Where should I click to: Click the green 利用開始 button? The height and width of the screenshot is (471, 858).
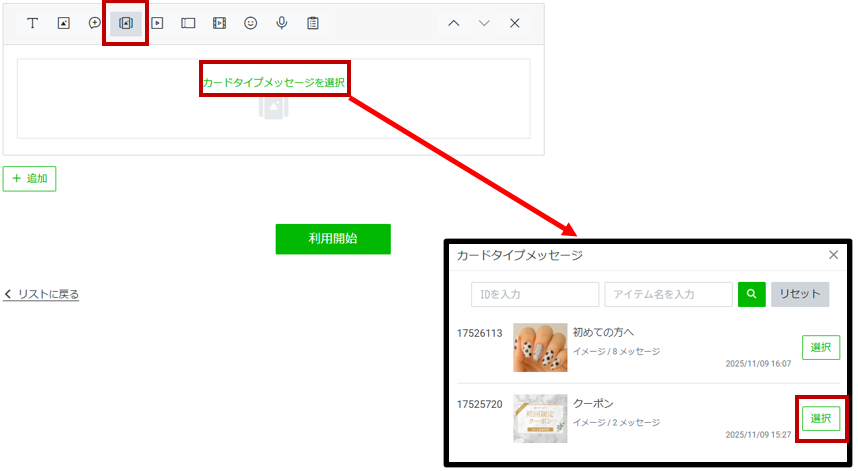[333, 239]
